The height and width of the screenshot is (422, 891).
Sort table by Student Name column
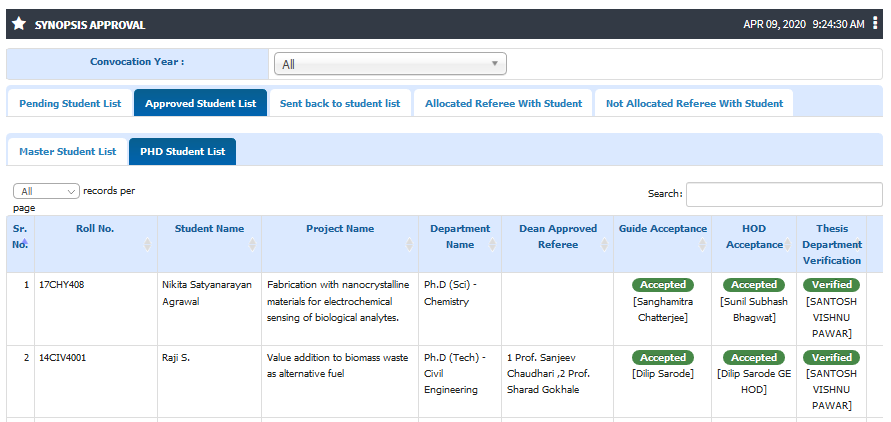[252, 245]
